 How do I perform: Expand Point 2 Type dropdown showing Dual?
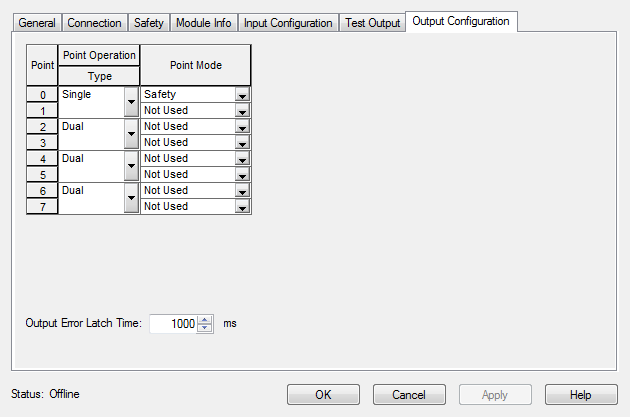click(130, 134)
